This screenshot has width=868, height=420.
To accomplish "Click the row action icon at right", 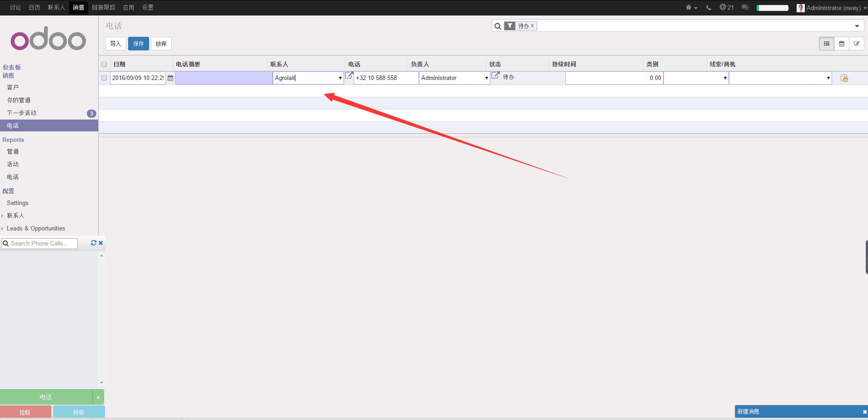I will pos(844,78).
